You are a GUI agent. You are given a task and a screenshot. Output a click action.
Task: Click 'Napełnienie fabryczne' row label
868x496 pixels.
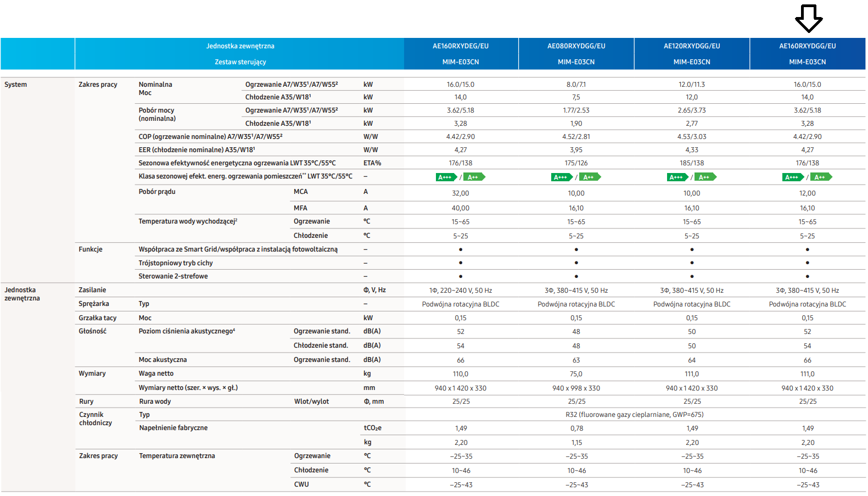coord(173,428)
